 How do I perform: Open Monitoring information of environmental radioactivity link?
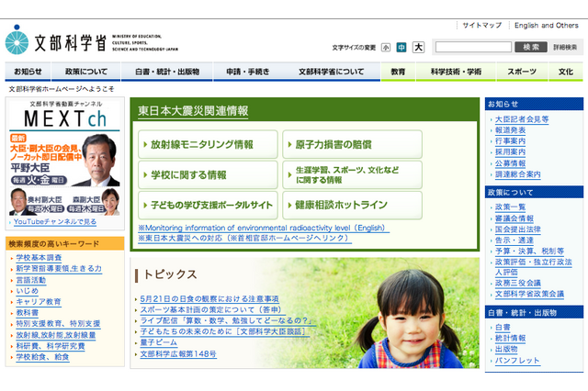coord(264,228)
